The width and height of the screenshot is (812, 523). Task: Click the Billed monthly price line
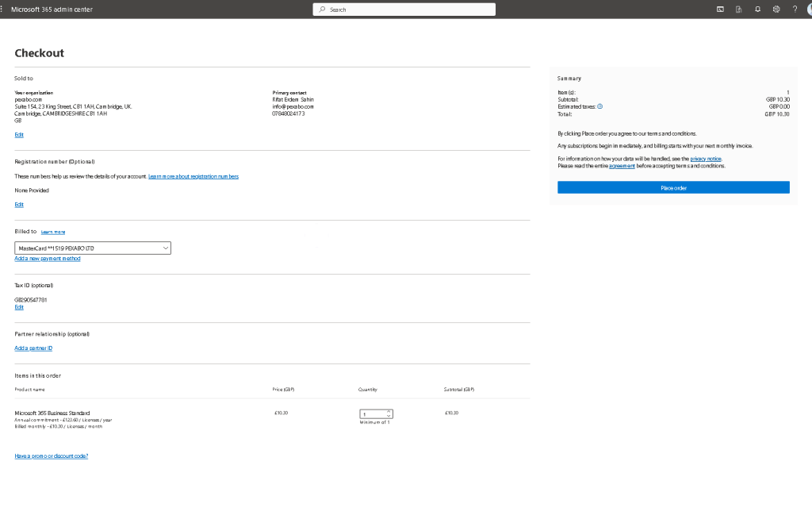(59, 427)
